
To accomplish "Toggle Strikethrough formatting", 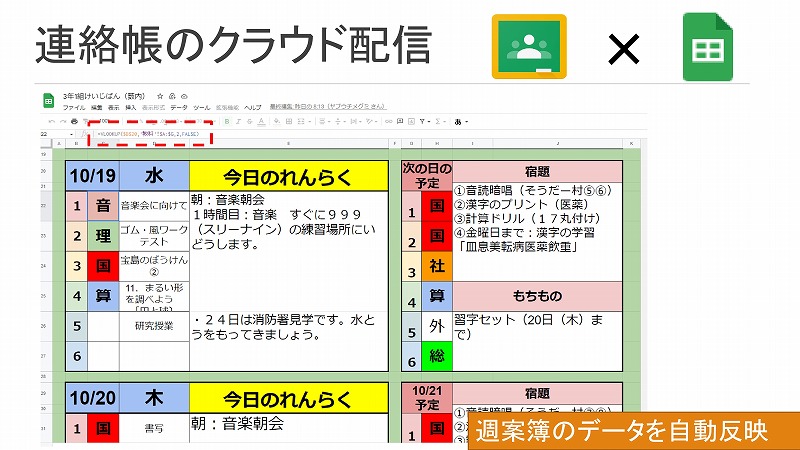I will [249, 121].
